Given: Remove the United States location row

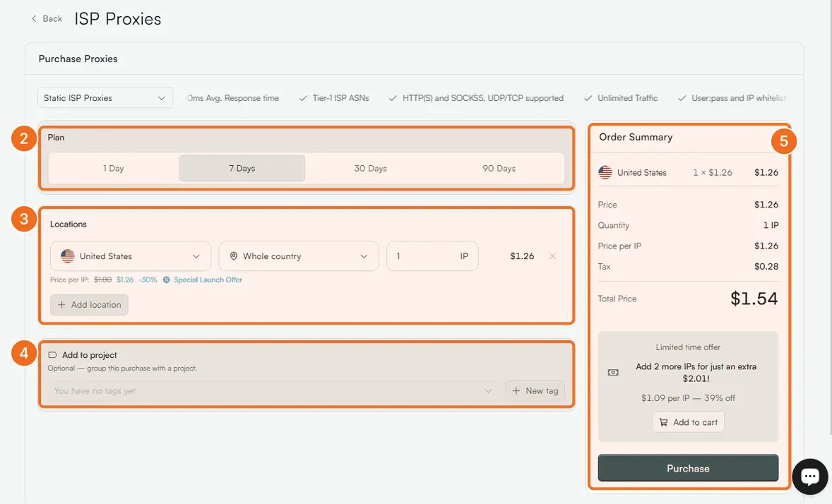Looking at the screenshot, I should pyautogui.click(x=552, y=256).
